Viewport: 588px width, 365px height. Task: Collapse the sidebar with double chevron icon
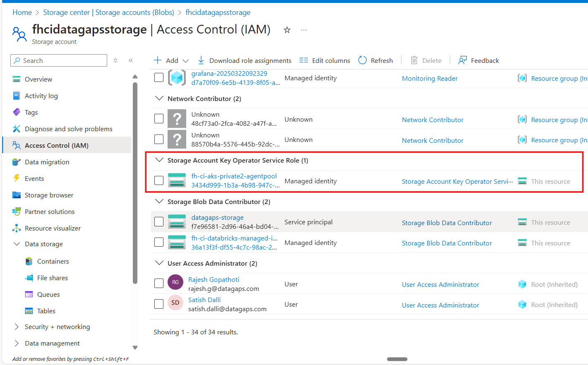(x=131, y=60)
